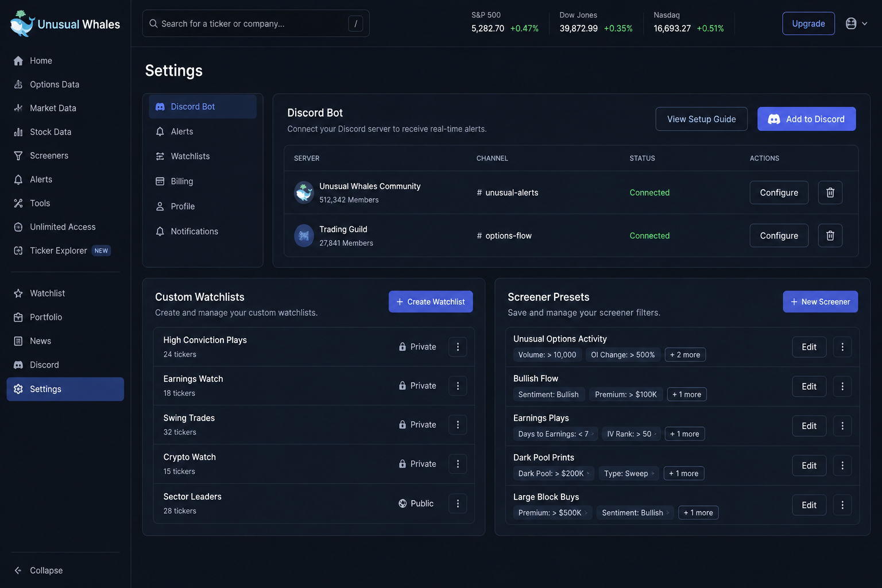Select the Discord Bot settings tab
Image resolution: width=882 pixels, height=588 pixels.
point(202,107)
